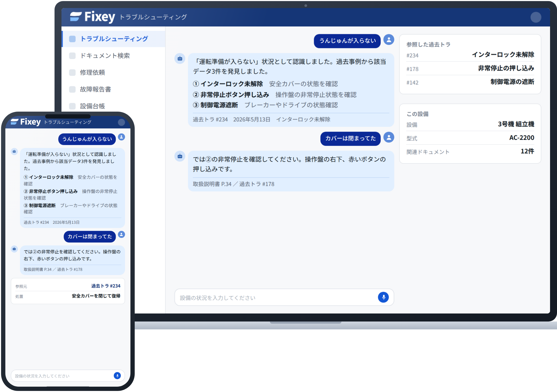Click the square icon next to トラブルシューティング
557x392 pixels.
click(x=72, y=39)
